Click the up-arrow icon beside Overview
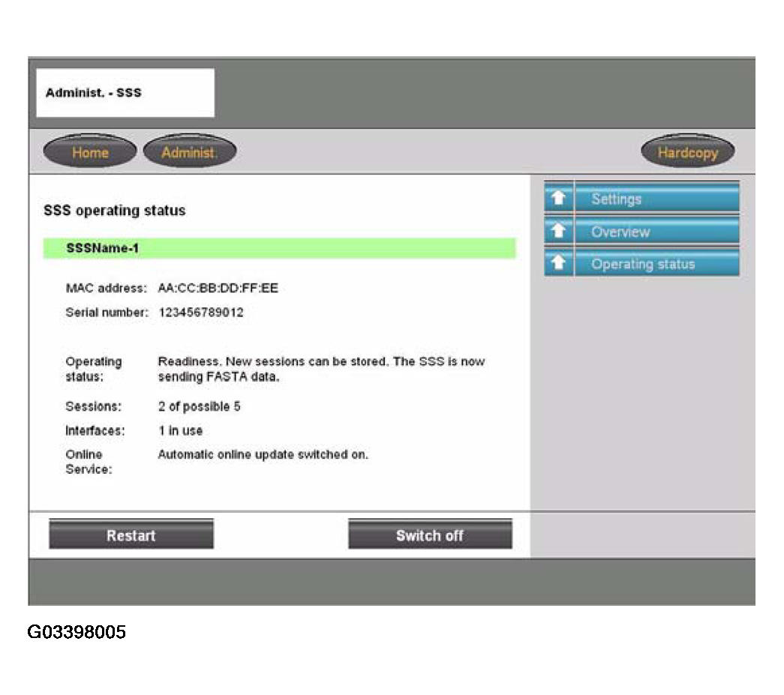 (558, 232)
